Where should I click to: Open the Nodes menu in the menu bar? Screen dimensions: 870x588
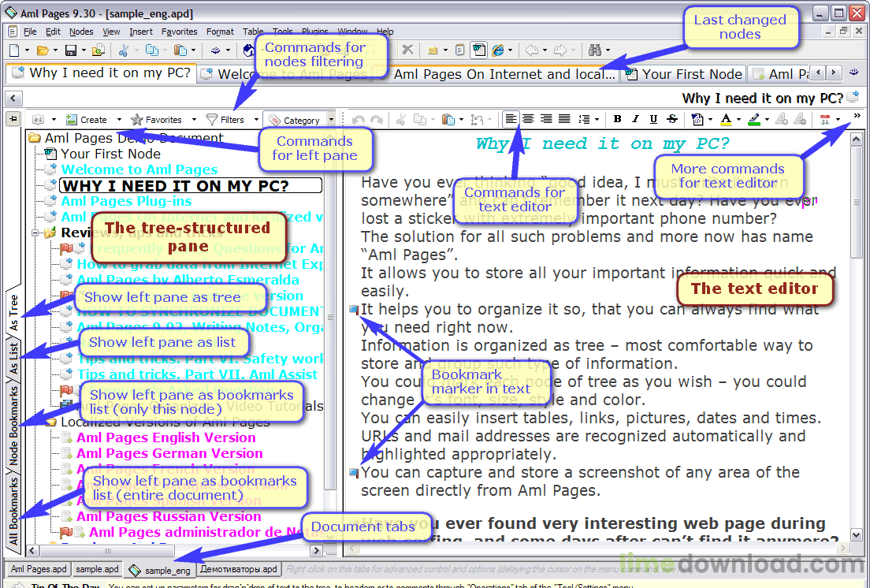click(x=82, y=32)
